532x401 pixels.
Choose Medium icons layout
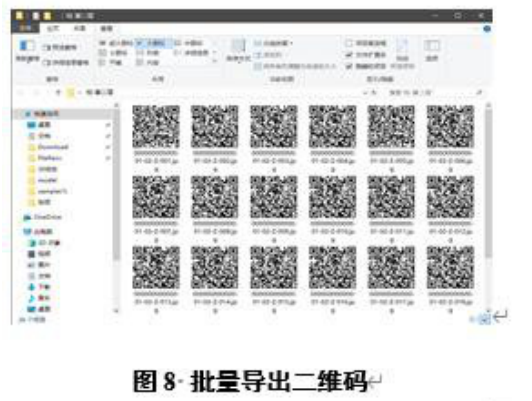click(x=189, y=43)
